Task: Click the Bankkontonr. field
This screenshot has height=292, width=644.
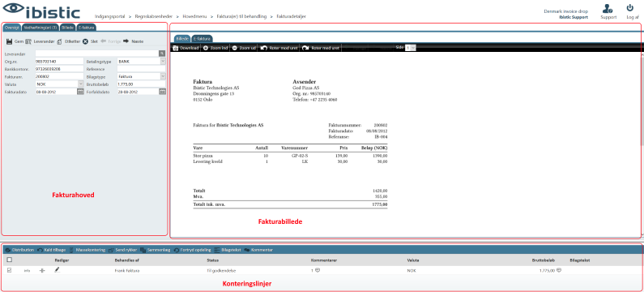Action: pos(59,69)
